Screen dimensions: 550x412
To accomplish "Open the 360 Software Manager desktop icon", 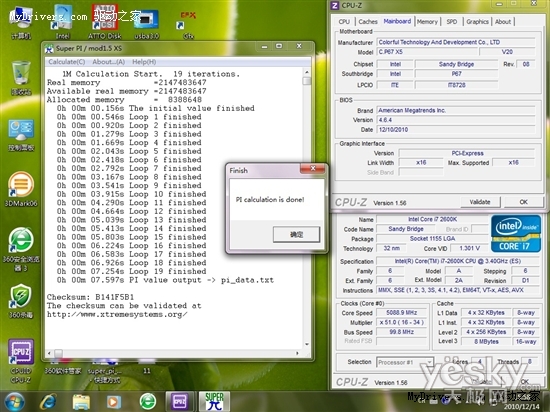I will point(63,367).
